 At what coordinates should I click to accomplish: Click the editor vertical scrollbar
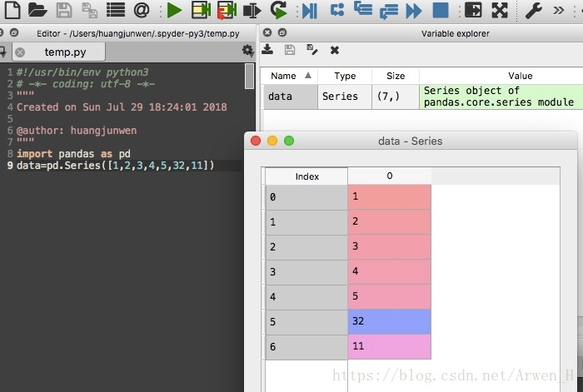click(x=250, y=77)
